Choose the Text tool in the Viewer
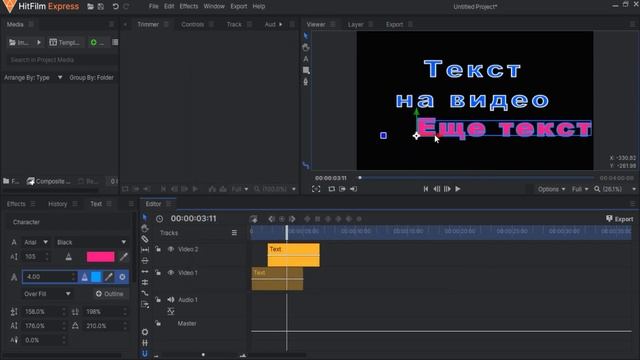The image size is (640, 360). 306,59
